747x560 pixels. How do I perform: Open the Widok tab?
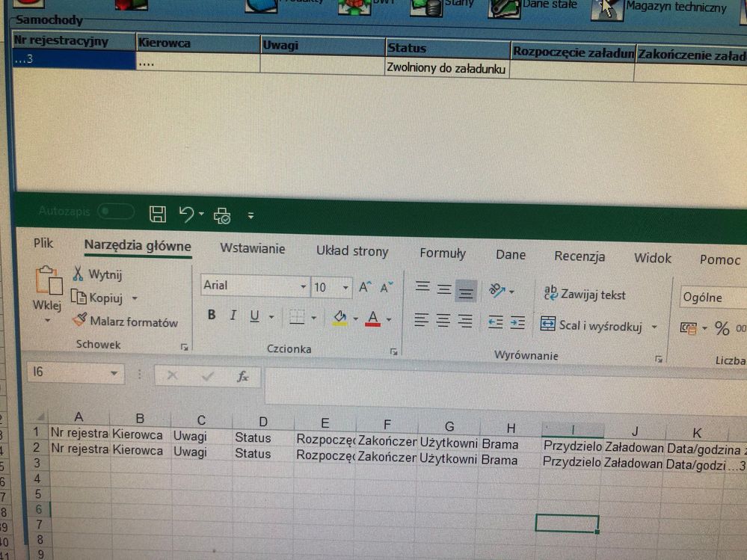pos(653,258)
